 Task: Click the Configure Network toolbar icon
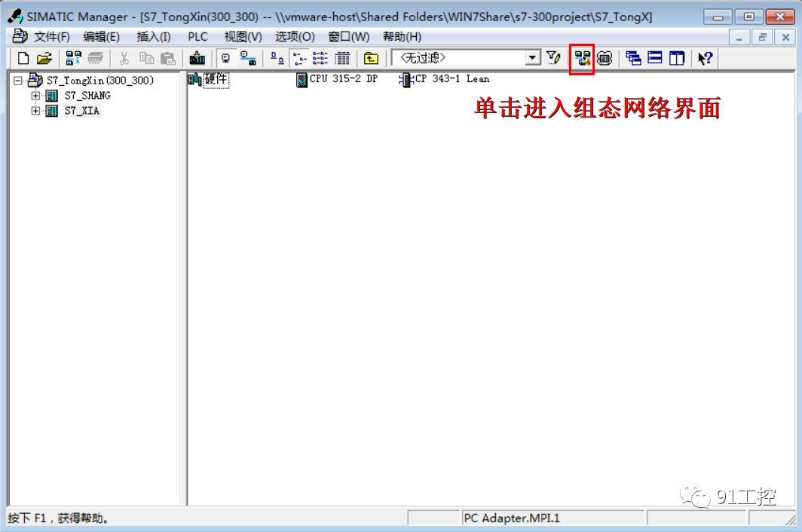pyautogui.click(x=582, y=58)
